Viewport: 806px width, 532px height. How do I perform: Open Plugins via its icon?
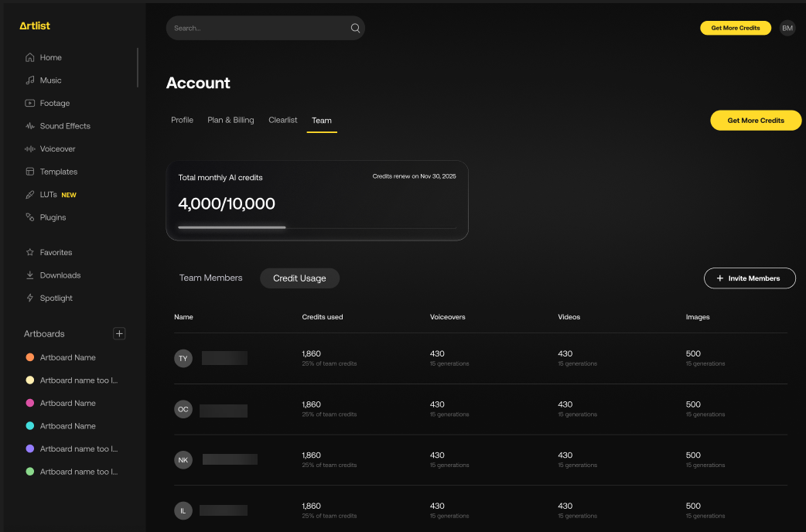coord(30,217)
